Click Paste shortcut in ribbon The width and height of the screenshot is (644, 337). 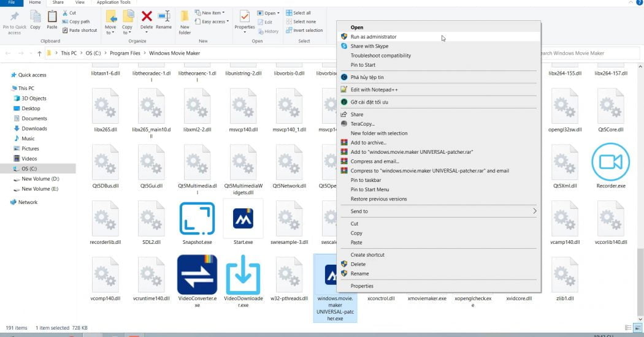[x=80, y=31]
